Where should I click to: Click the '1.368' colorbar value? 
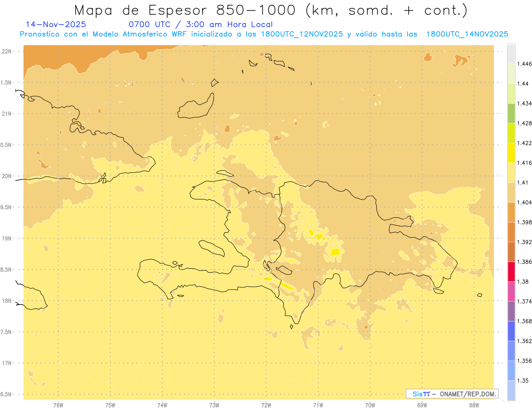tap(524, 321)
